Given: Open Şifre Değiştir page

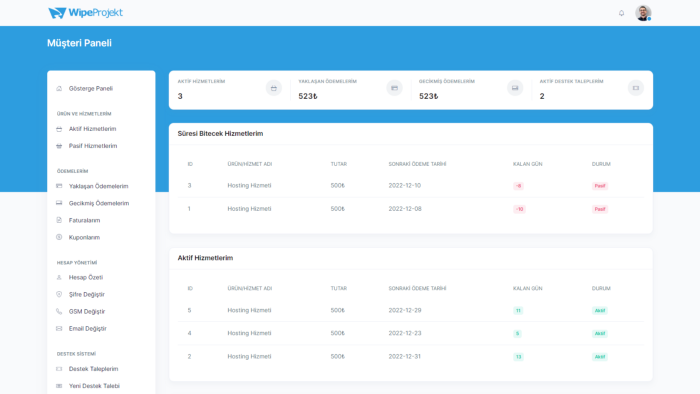Looking at the screenshot, I should (x=87, y=294).
